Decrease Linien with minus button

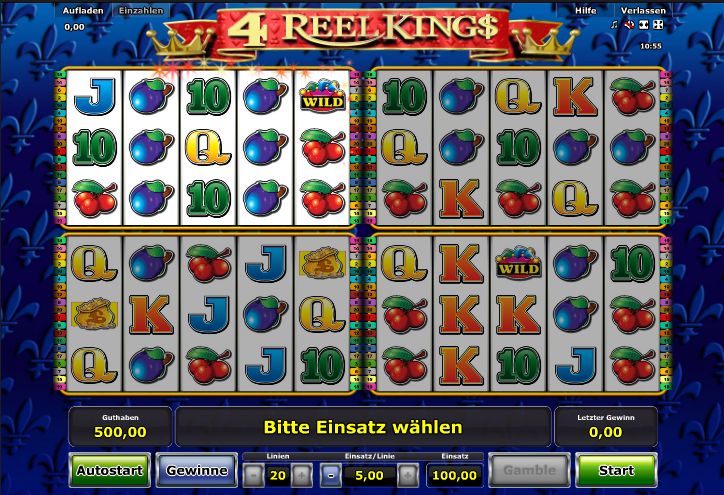(253, 475)
